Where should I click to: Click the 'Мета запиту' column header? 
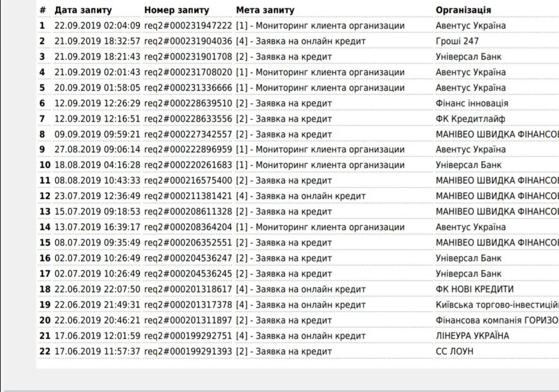coord(265,10)
